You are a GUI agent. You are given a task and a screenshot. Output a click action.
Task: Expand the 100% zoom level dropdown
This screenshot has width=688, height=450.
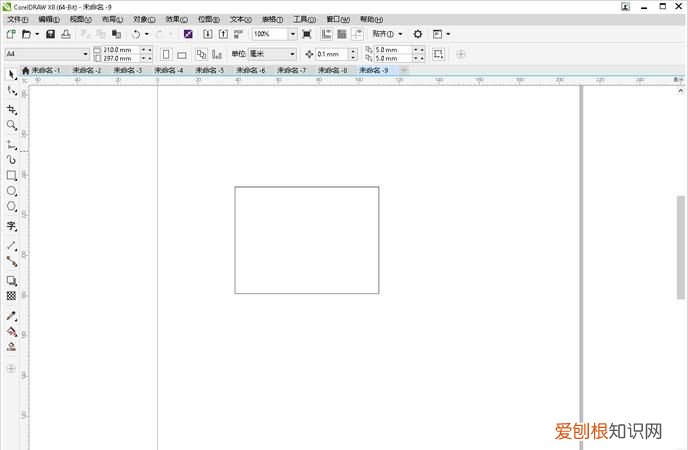click(x=292, y=34)
